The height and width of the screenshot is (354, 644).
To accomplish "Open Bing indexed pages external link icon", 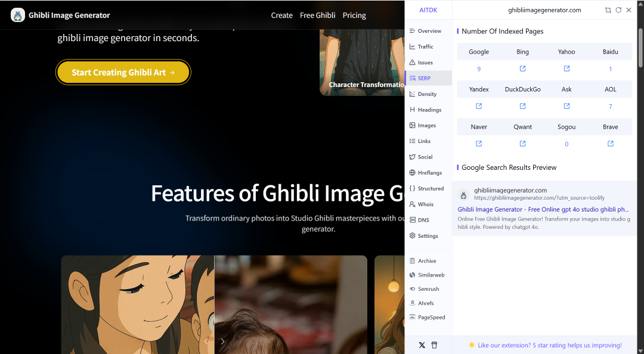I will (522, 69).
